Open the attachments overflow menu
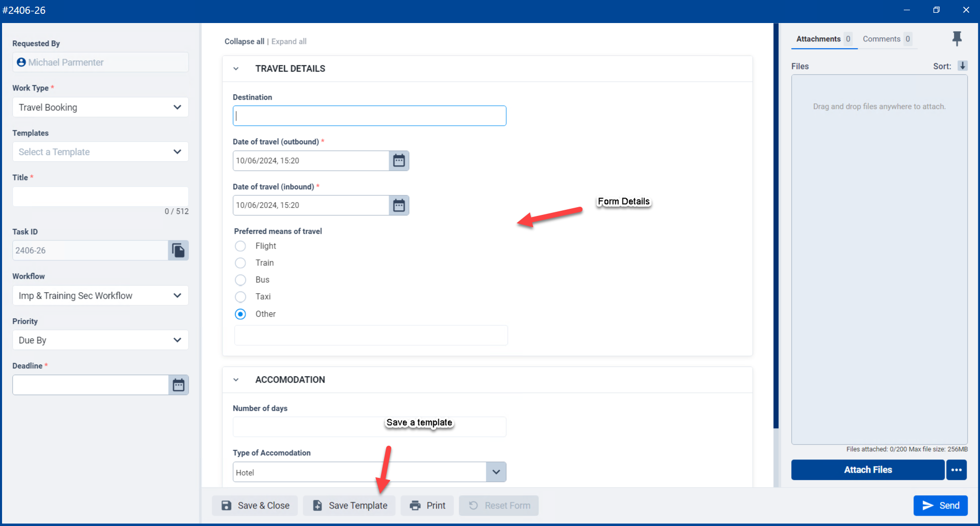This screenshot has width=980, height=526. point(956,470)
